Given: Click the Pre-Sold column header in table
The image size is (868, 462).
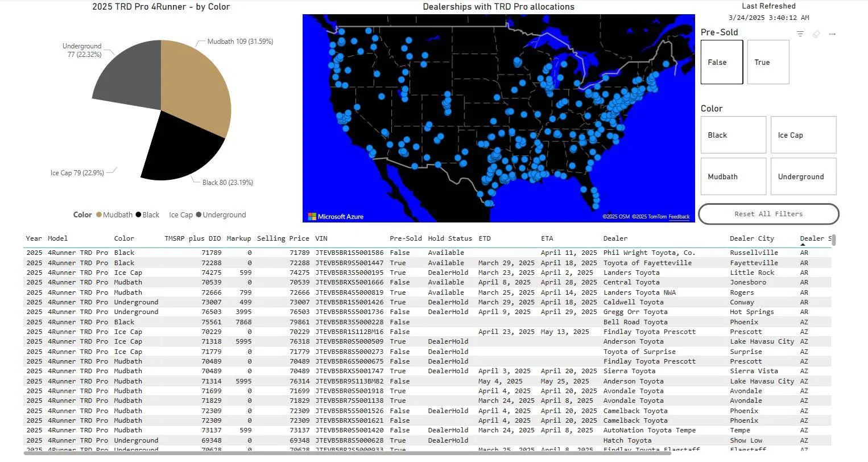Looking at the screenshot, I should pos(406,238).
